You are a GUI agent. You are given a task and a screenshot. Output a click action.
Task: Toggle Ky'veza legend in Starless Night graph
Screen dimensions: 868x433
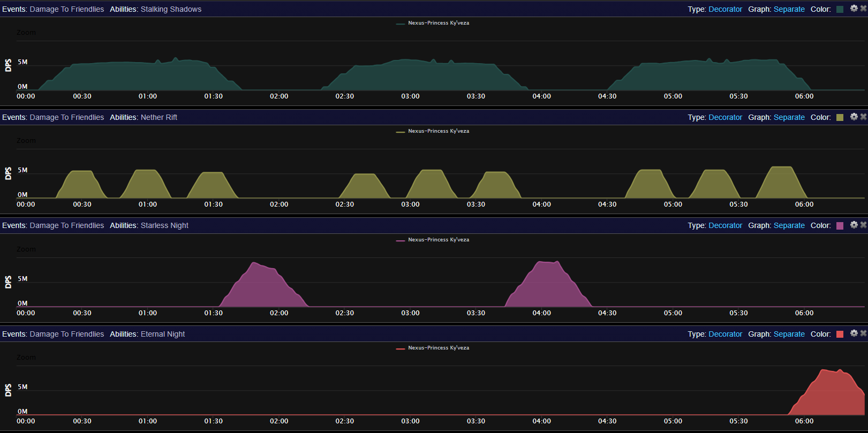[x=433, y=240]
